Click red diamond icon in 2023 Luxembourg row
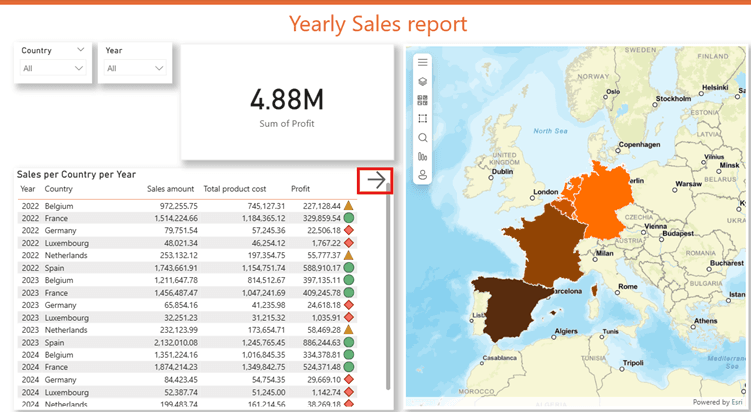This screenshot has height=412, width=751. point(349,317)
